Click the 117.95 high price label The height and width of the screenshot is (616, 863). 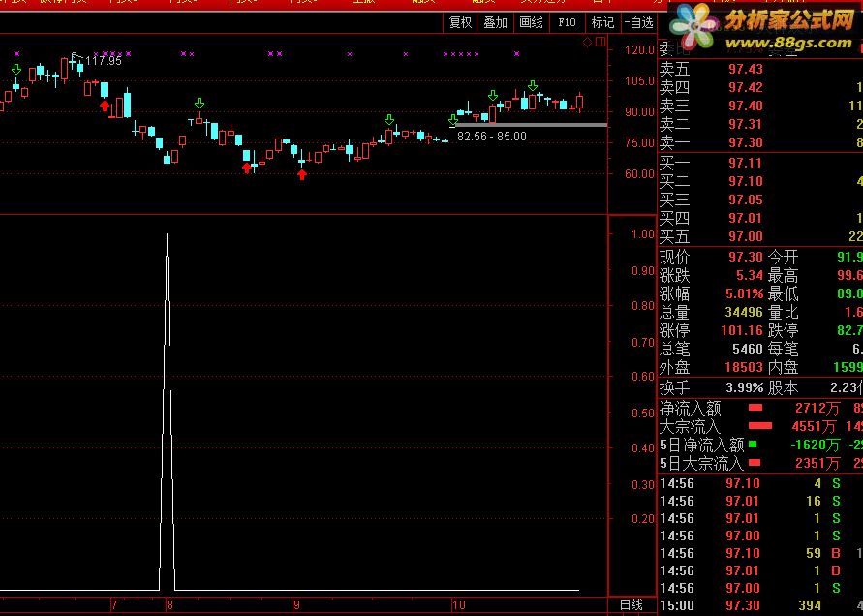click(x=104, y=61)
